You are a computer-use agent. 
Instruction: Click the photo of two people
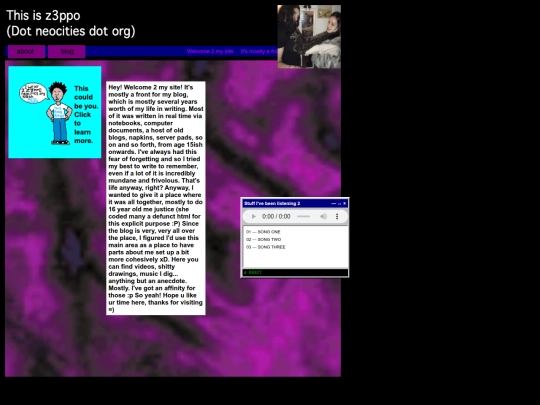pos(309,37)
